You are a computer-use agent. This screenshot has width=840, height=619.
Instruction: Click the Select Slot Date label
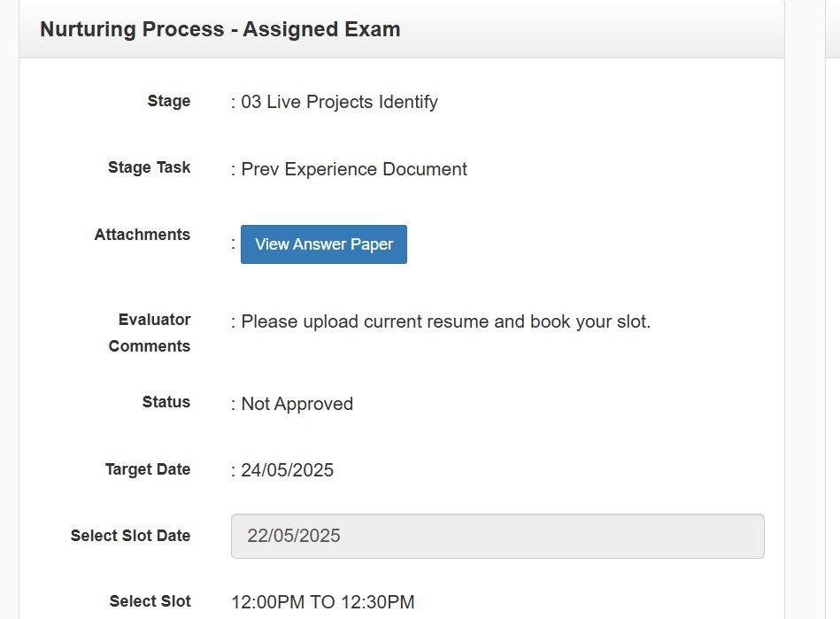pos(130,536)
